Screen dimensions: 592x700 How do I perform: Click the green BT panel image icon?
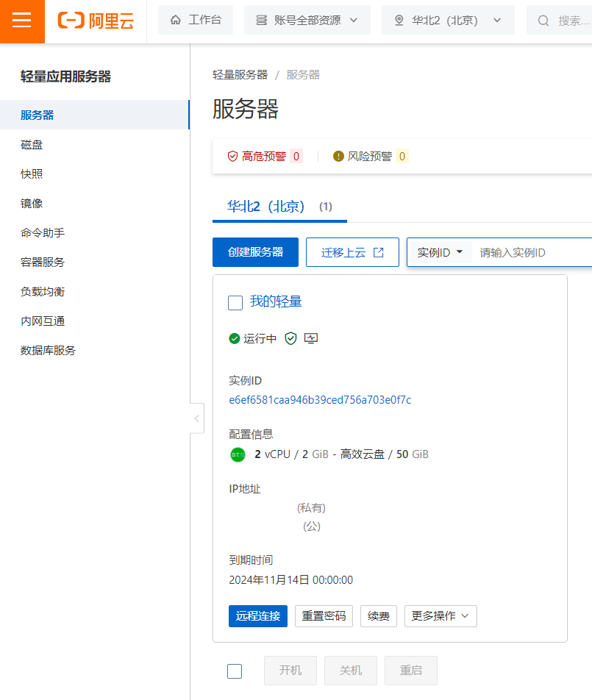point(238,454)
